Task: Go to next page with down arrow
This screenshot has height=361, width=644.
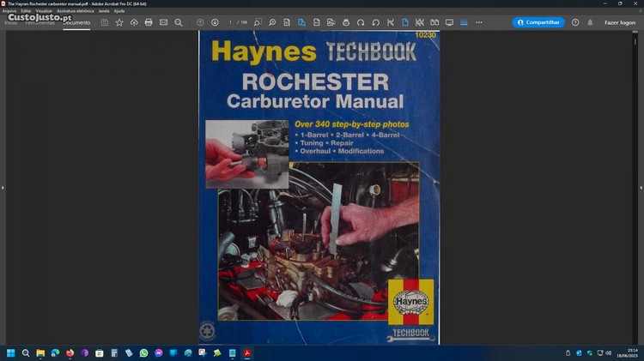Action: tap(215, 22)
